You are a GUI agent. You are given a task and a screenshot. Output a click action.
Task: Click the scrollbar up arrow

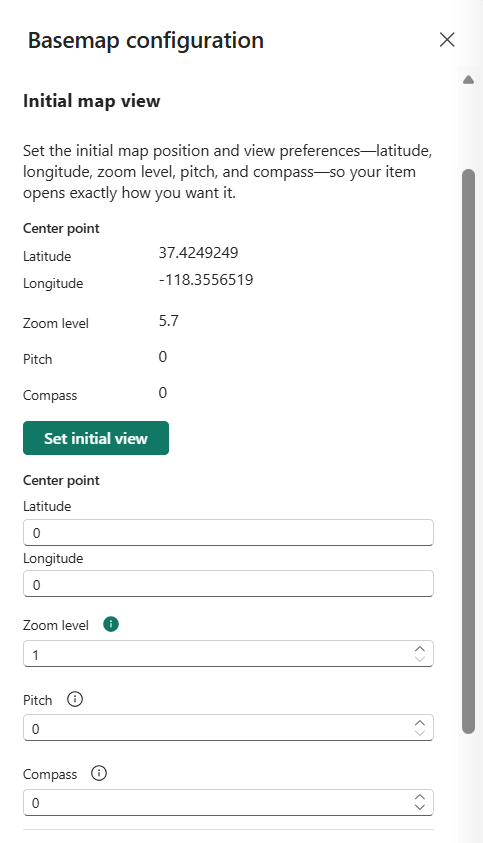pyautogui.click(x=468, y=80)
